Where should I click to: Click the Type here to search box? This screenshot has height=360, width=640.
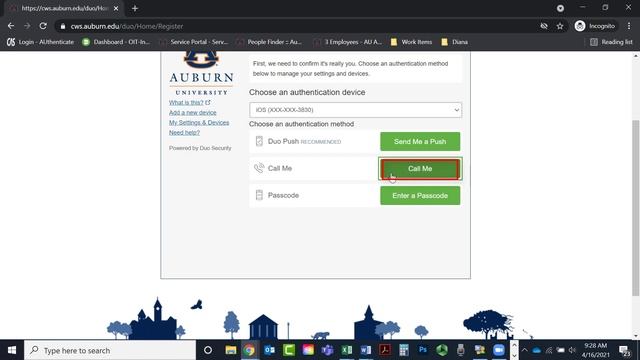[x=110, y=350]
